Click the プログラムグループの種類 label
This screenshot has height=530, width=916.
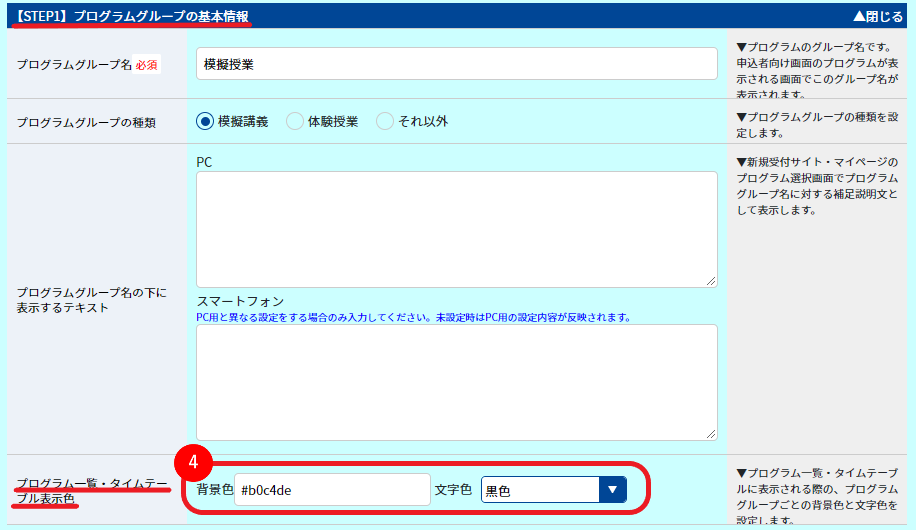click(86, 123)
